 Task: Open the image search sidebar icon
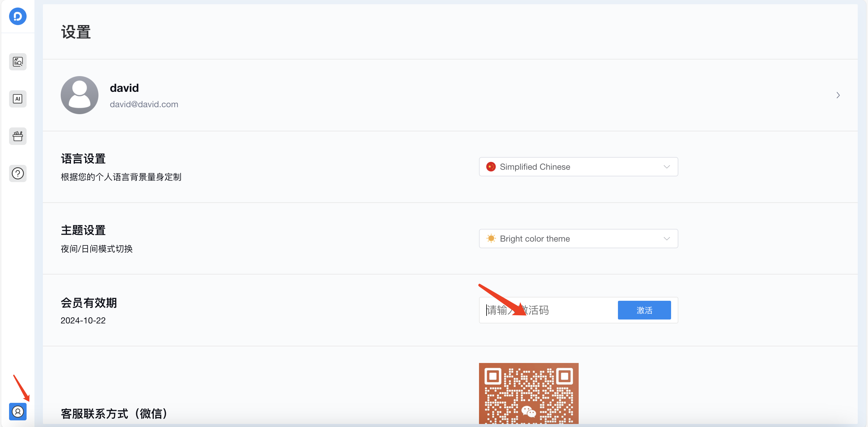[18, 62]
